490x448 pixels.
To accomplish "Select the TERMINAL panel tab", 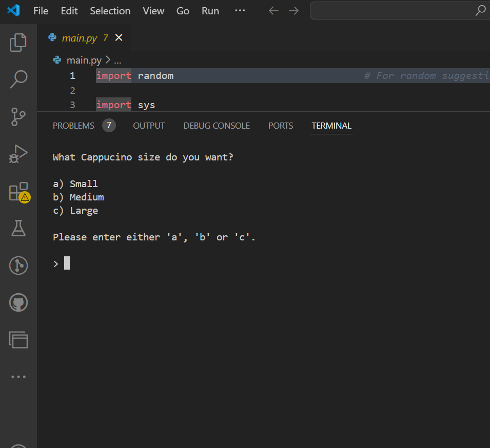I will [x=331, y=126].
